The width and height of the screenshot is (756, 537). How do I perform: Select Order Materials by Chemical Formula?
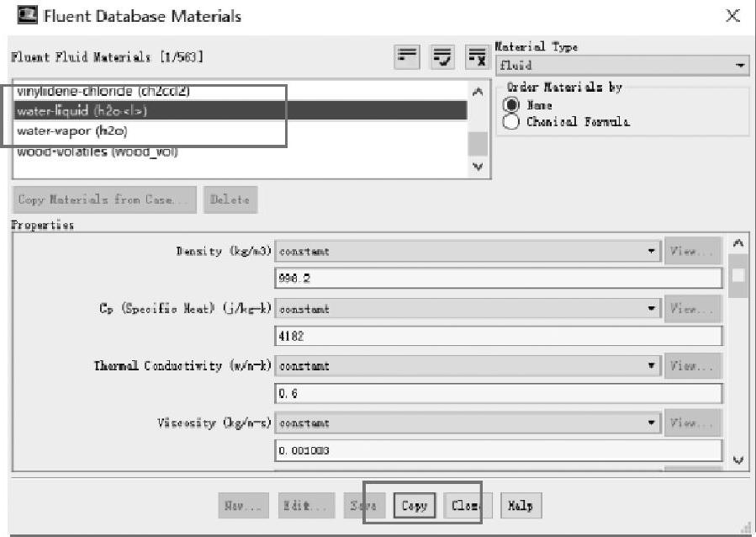[511, 121]
